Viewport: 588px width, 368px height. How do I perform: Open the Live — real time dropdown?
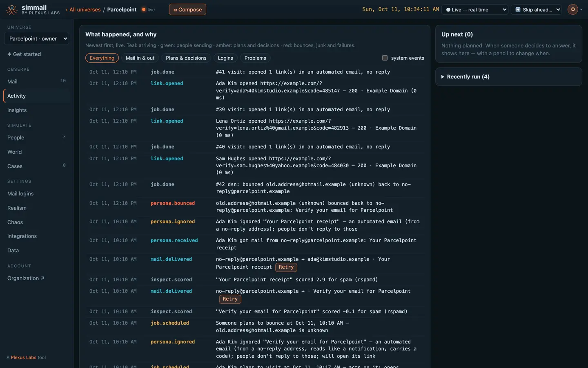(x=476, y=9)
